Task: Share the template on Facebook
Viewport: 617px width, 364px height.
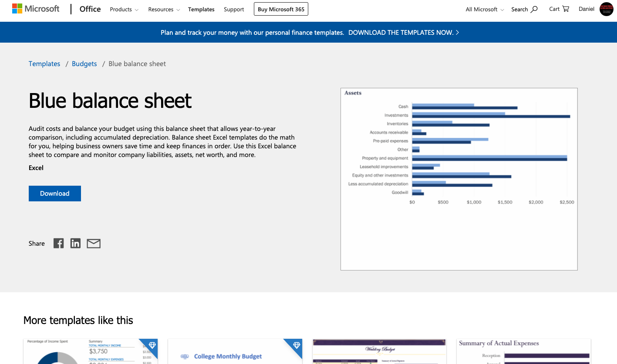Action: 58,243
